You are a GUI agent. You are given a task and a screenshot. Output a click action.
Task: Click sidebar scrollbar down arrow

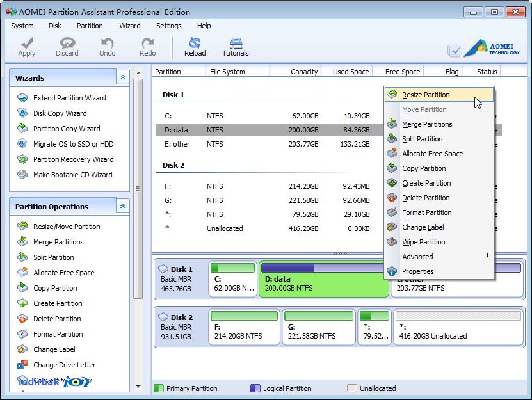138,386
